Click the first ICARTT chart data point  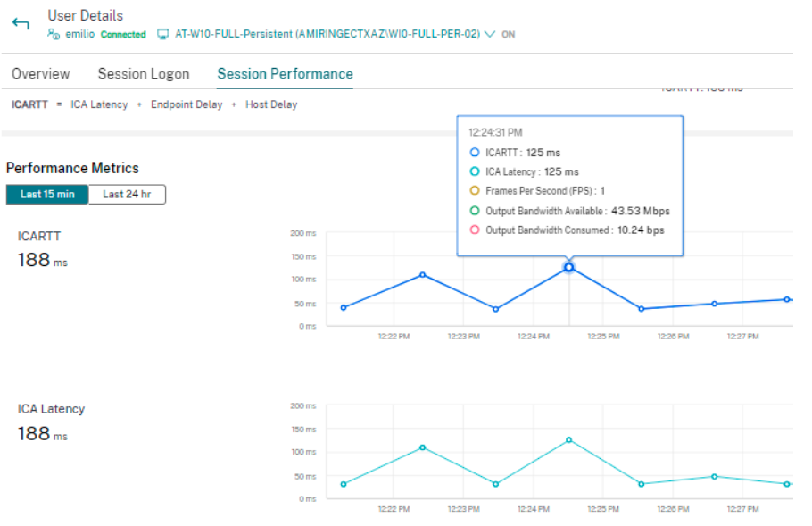coord(344,307)
